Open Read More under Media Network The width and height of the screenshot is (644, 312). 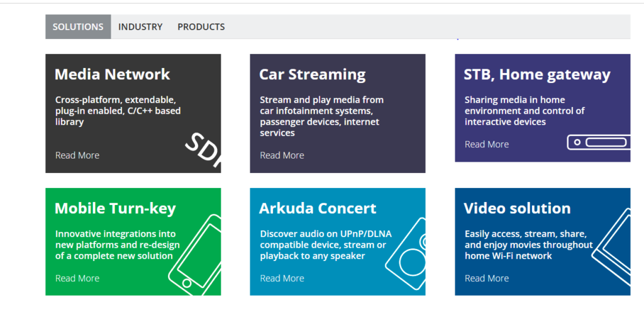click(77, 155)
